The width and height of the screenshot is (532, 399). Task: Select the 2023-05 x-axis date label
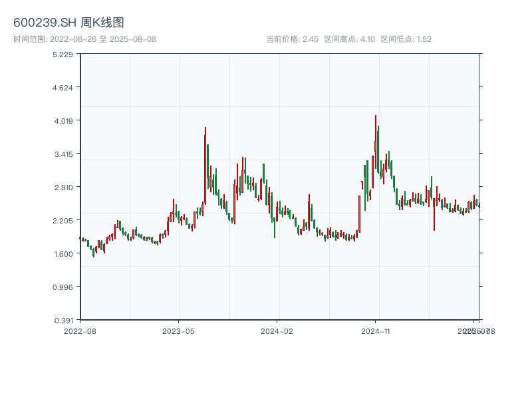(178, 331)
